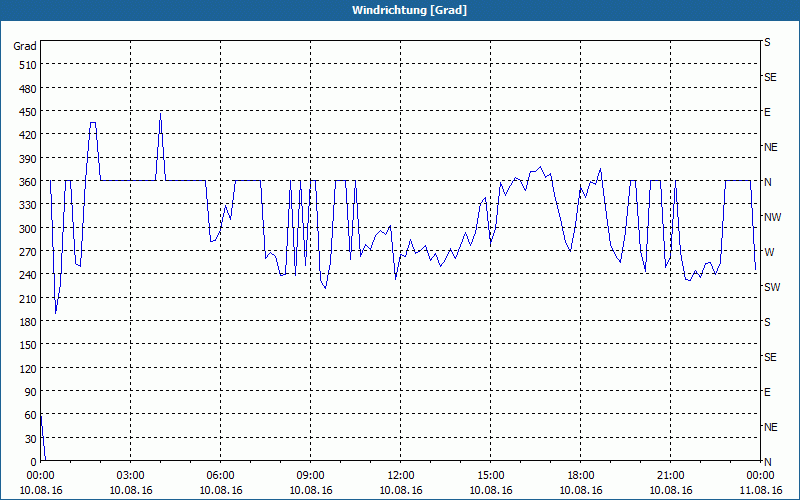The height and width of the screenshot is (500, 800).
Task: Select the SW compass label
Action: tap(772, 287)
